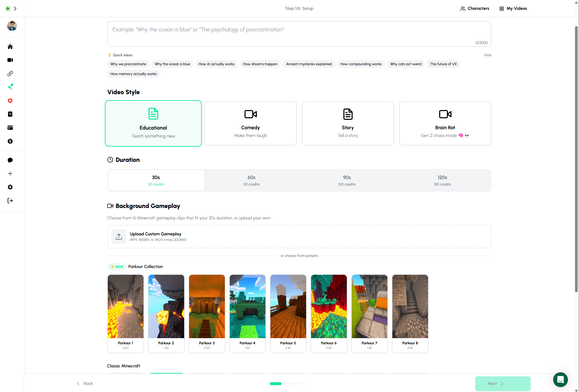Select the 'Why we procrastinate' idea chip

coord(128,64)
